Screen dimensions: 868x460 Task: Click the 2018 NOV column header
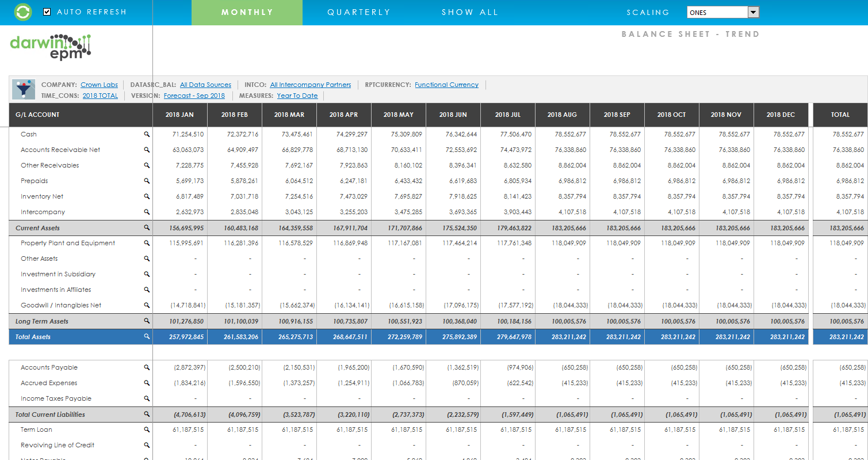[726, 115]
